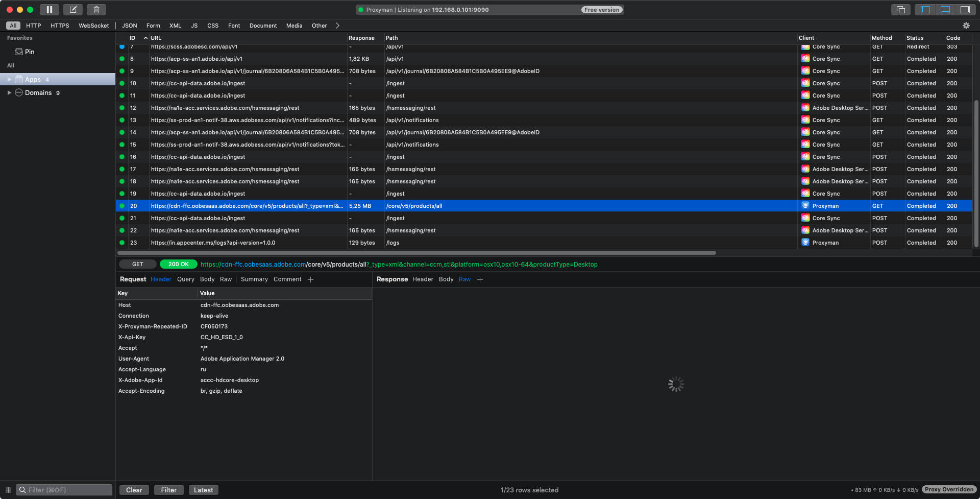The width and height of the screenshot is (980, 499).
Task: Filter by HTTP protocol
Action: [34, 26]
